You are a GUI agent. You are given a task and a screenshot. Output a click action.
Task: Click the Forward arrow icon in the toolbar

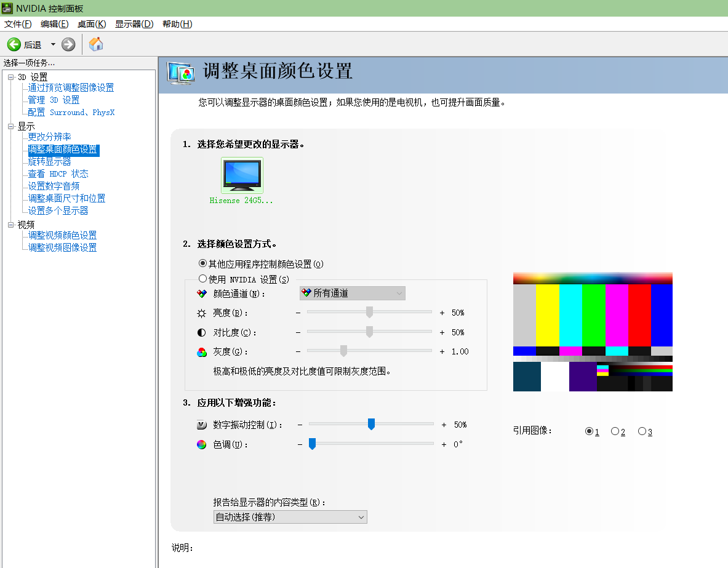click(68, 44)
